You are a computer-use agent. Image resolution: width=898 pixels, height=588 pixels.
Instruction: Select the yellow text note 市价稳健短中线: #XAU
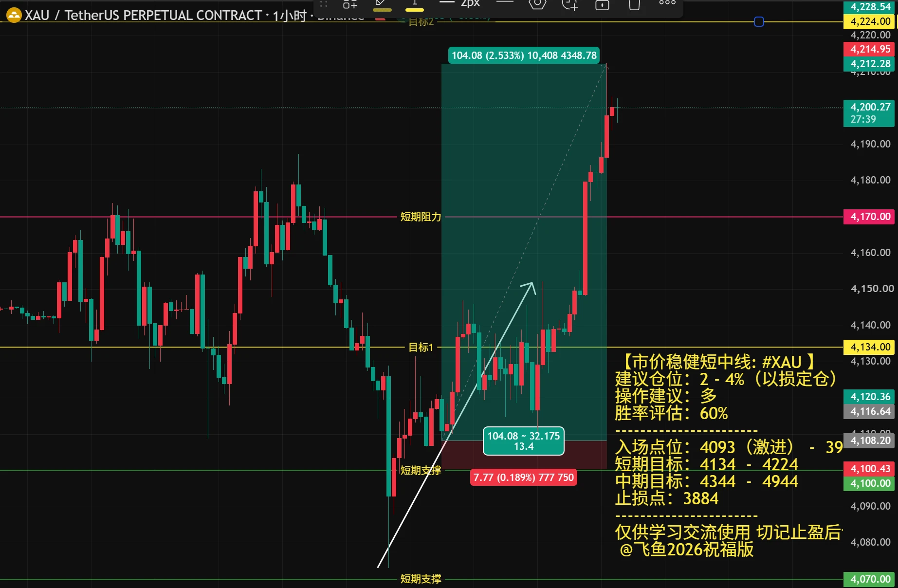[x=718, y=362]
